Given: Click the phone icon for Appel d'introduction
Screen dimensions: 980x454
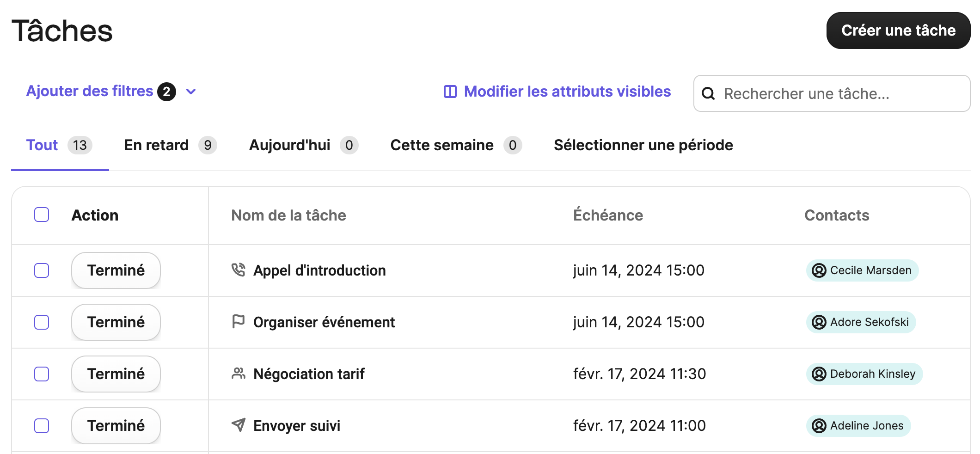Looking at the screenshot, I should pyautogui.click(x=239, y=270).
